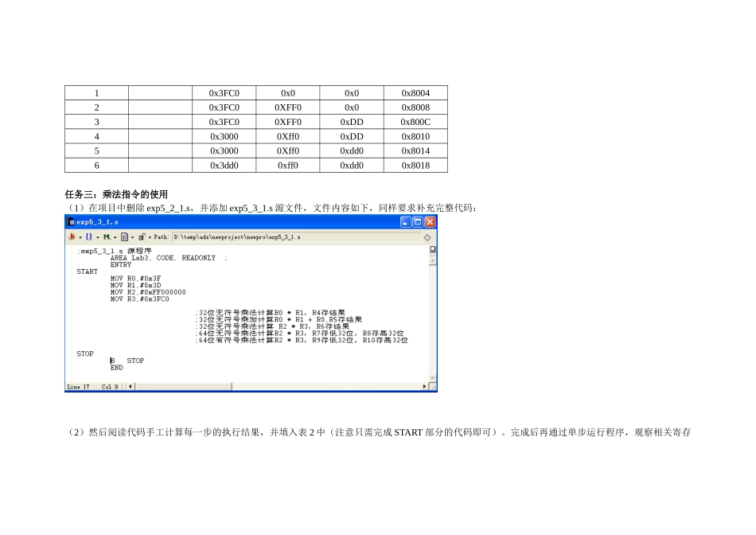Click the MOV R2,#0xFF000000 line
The height and width of the screenshot is (535, 756).
click(x=148, y=292)
